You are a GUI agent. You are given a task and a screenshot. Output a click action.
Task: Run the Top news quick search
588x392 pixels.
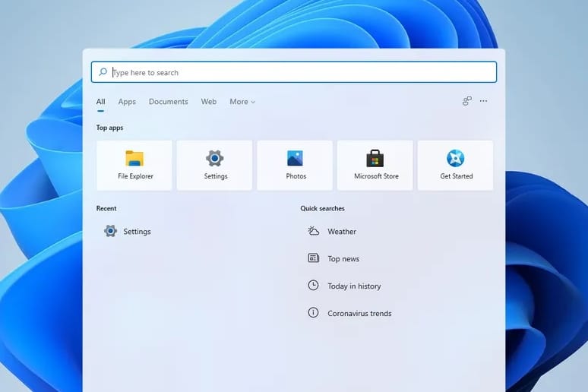pyautogui.click(x=343, y=259)
